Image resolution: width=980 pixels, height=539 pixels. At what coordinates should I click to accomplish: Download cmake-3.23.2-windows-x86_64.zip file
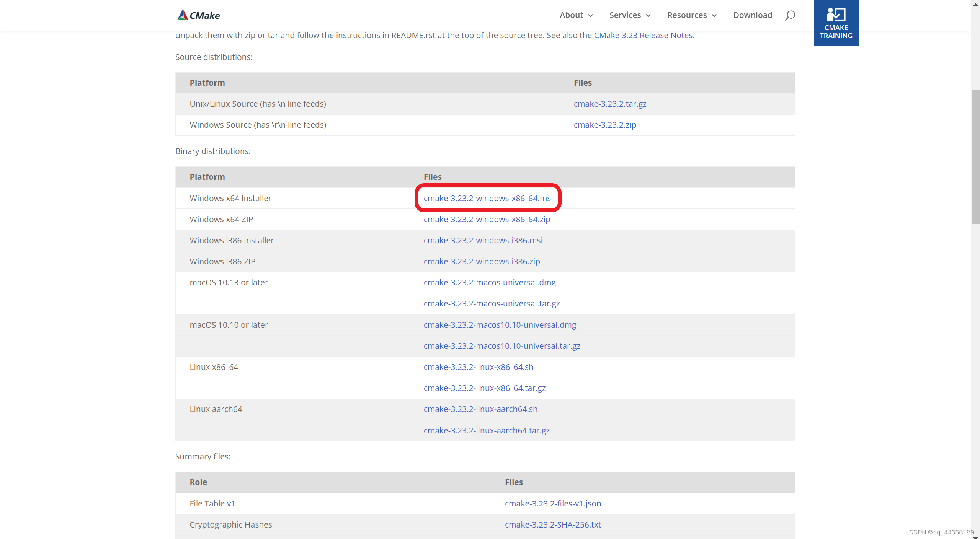pyautogui.click(x=487, y=219)
